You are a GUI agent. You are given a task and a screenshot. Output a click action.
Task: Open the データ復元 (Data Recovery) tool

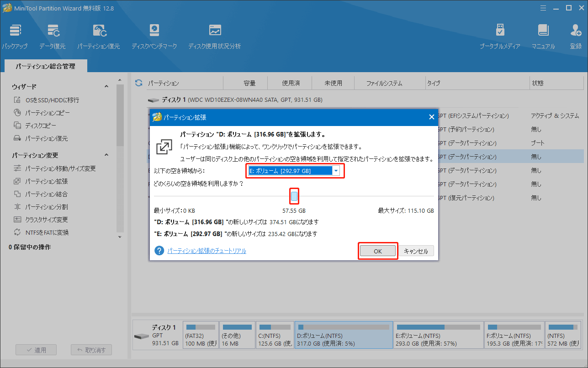coord(53,37)
